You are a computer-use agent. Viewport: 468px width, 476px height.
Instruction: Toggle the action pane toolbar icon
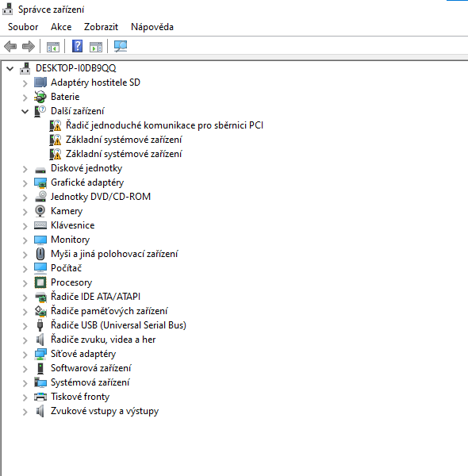[x=96, y=47]
